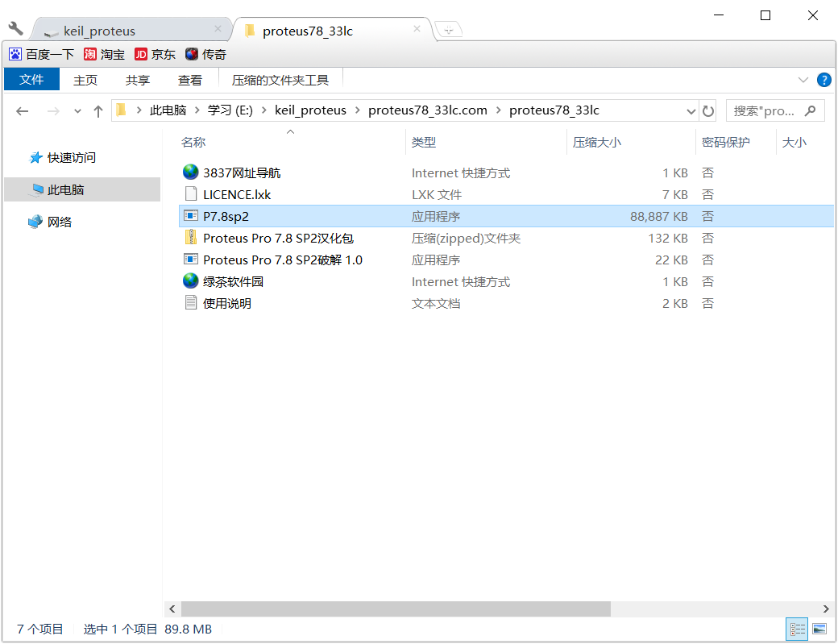Select 快速访问 in the navigation pane

pyautogui.click(x=72, y=158)
